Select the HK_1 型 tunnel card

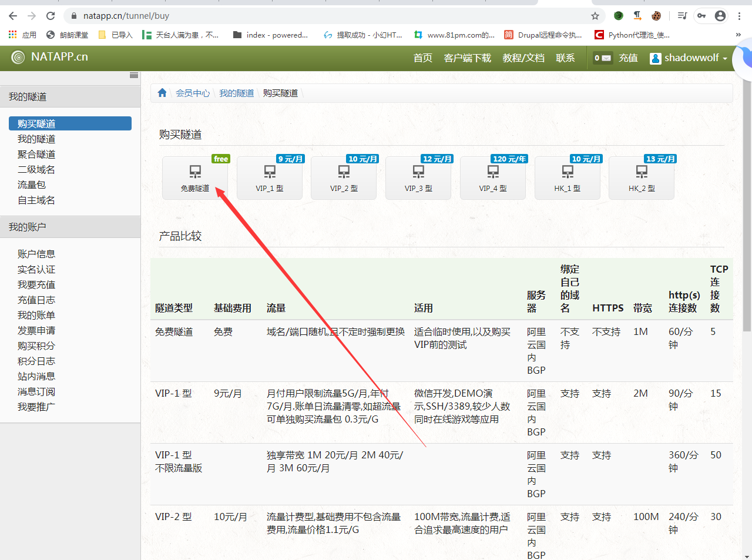pyautogui.click(x=568, y=178)
